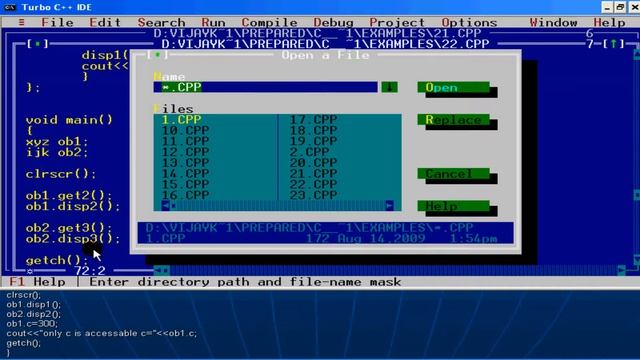Open the Options menu
This screenshot has width=640, height=360.
coord(469,22)
